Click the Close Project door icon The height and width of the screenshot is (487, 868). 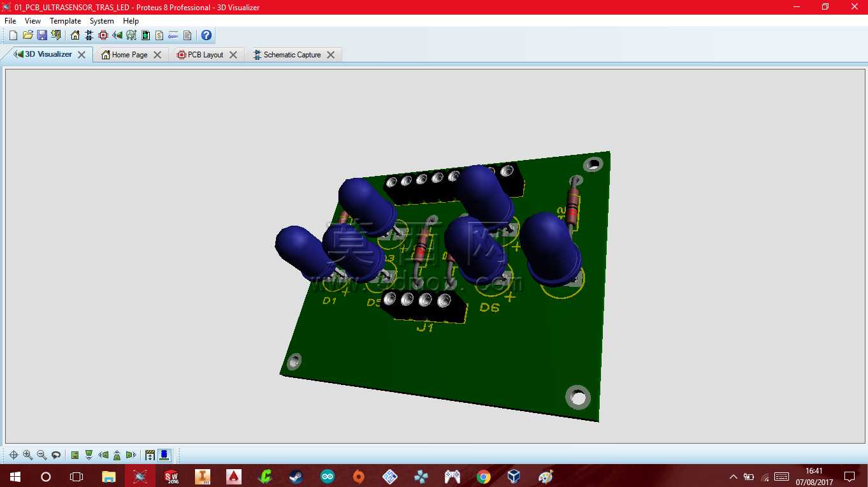coord(56,35)
